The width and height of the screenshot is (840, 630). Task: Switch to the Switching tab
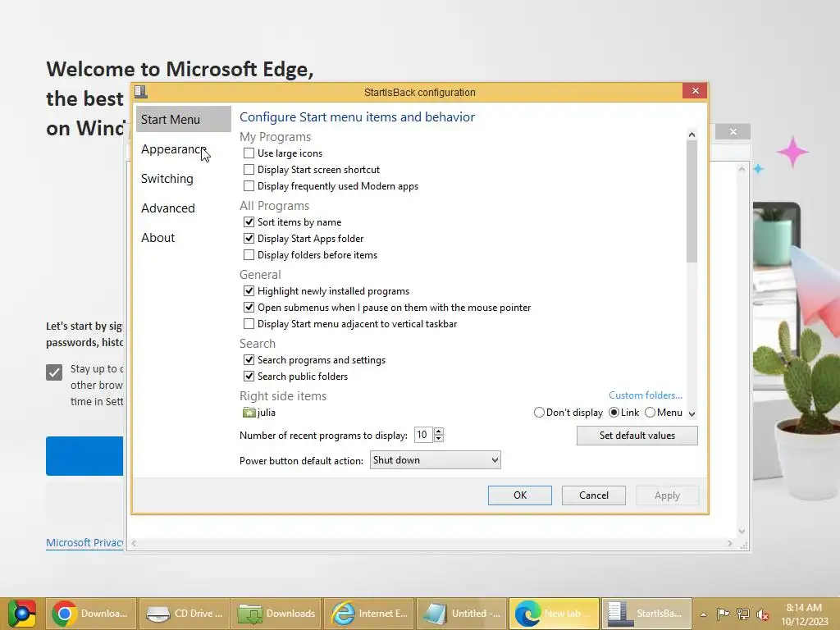click(183, 178)
